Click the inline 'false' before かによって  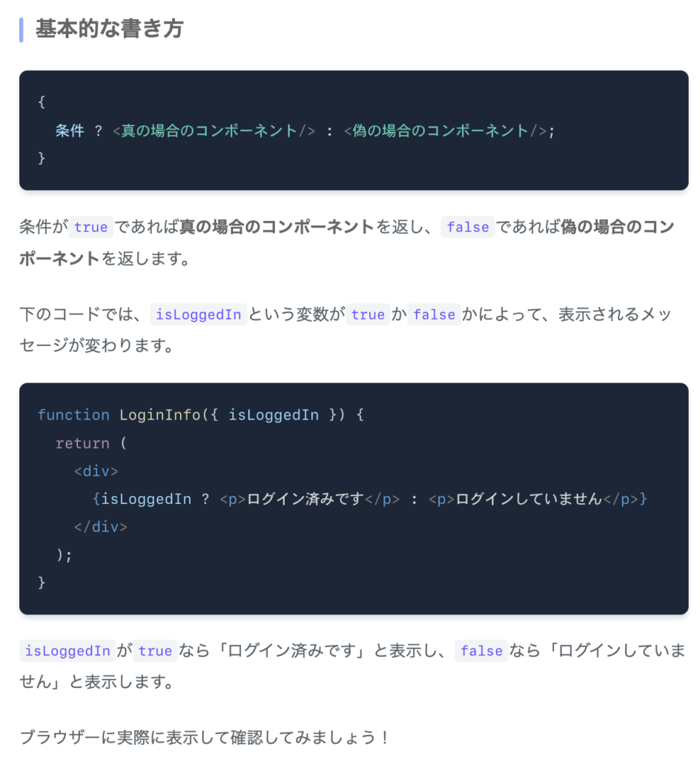[x=435, y=314]
